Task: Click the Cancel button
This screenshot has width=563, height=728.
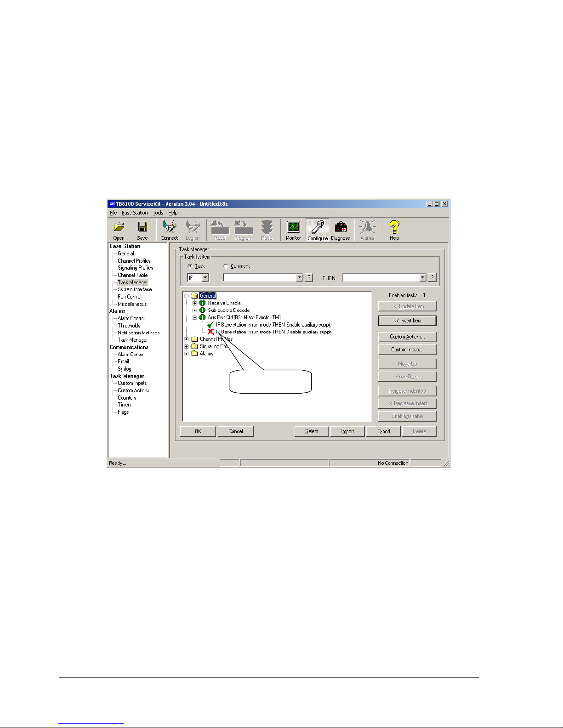Action: pyautogui.click(x=236, y=431)
